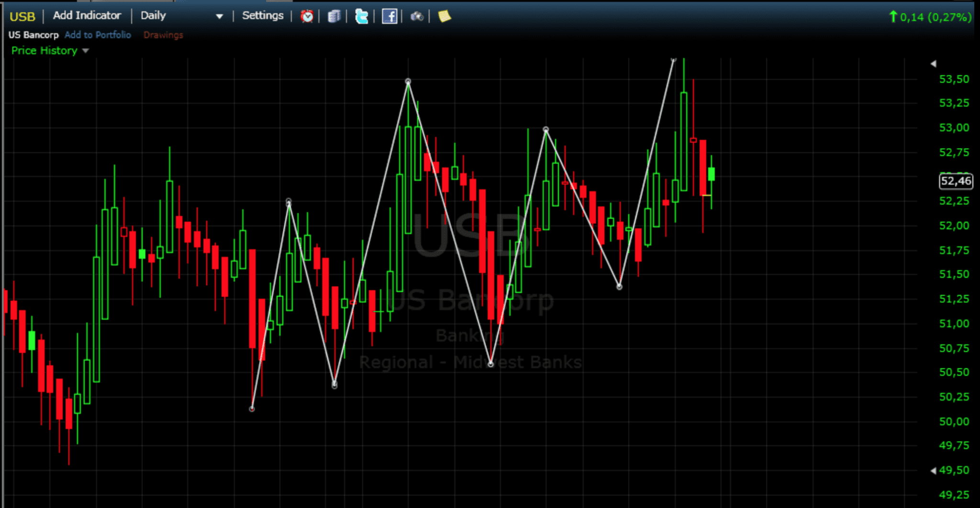Image resolution: width=980 pixels, height=508 pixels.
Task: Click Add Indicator
Action: tap(87, 15)
